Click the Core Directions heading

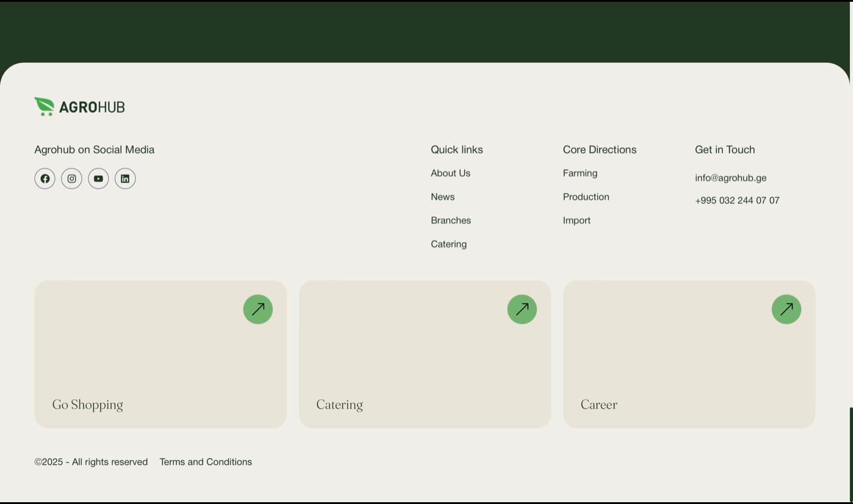(599, 150)
